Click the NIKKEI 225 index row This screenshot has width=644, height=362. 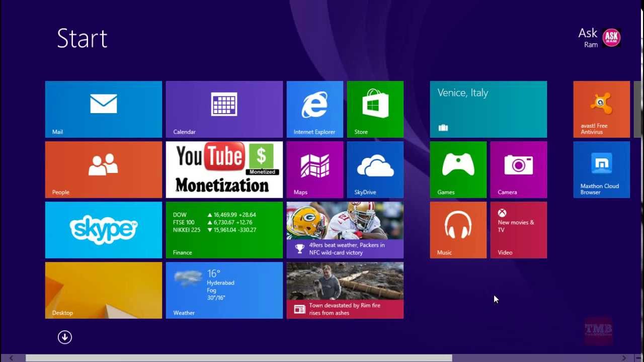[214, 230]
